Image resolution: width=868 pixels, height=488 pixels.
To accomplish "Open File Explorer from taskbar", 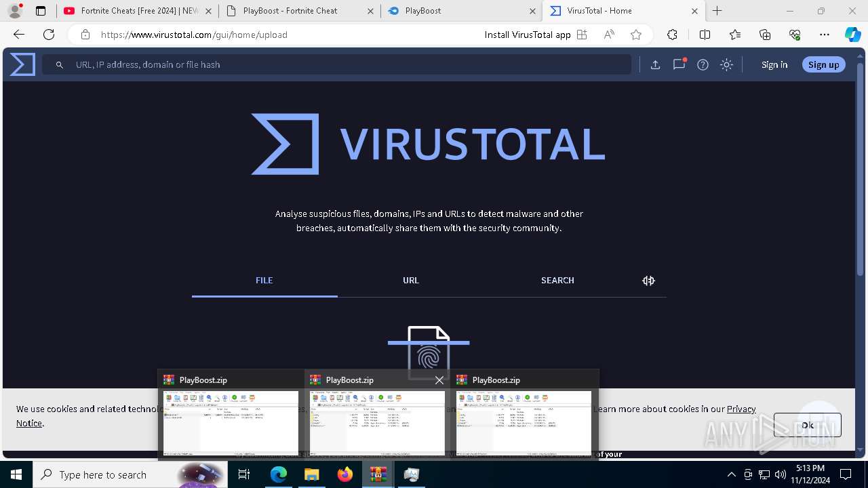I will pos(311,474).
